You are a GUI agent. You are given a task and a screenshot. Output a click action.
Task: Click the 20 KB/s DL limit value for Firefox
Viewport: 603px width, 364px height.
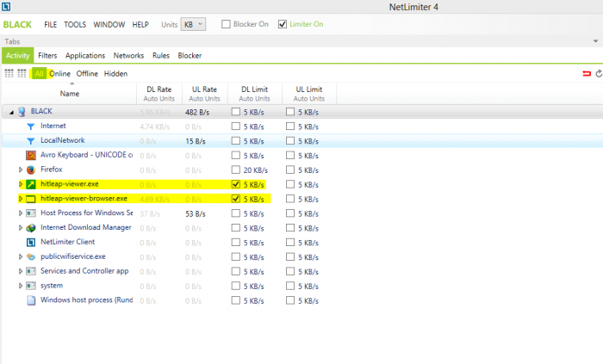click(x=255, y=170)
